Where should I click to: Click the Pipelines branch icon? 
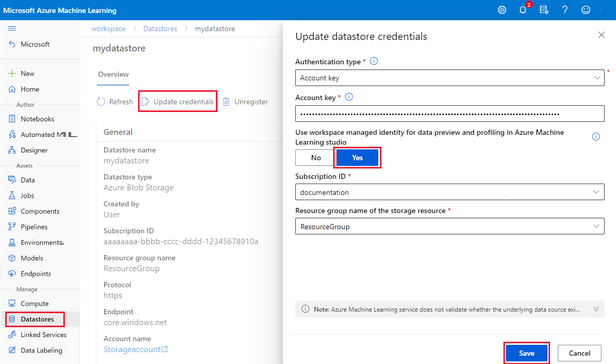(12, 227)
